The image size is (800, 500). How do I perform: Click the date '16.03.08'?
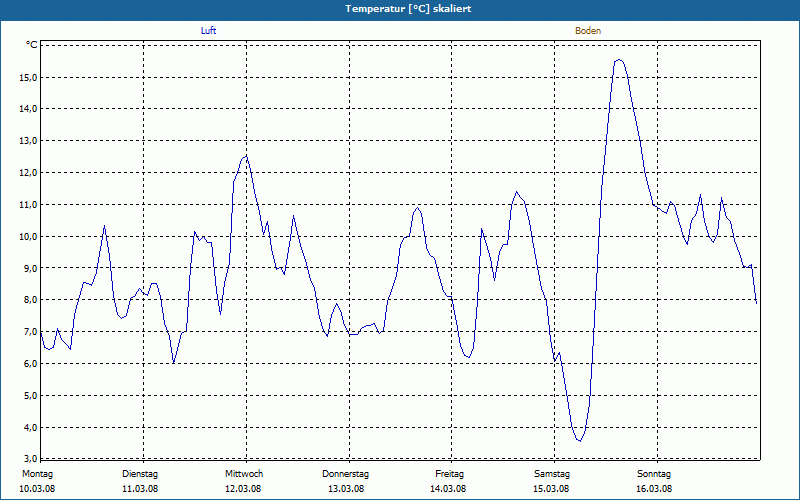tap(654, 489)
